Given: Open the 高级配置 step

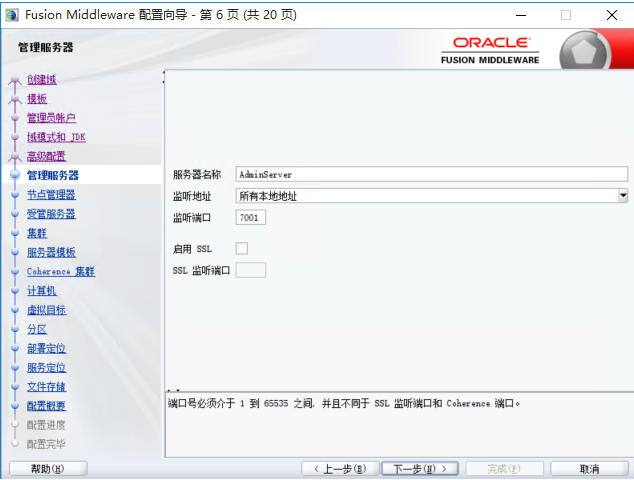Looking at the screenshot, I should tap(46, 156).
